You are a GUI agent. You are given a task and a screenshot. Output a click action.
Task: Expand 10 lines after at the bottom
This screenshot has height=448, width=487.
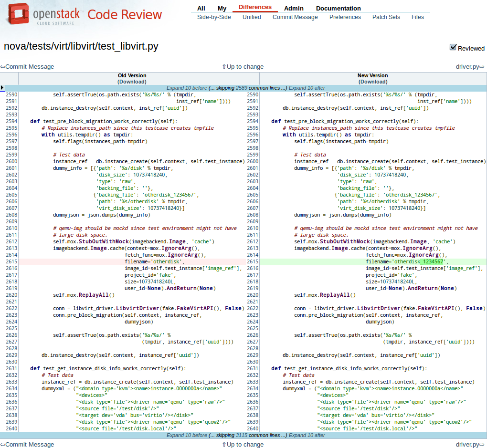point(307,435)
